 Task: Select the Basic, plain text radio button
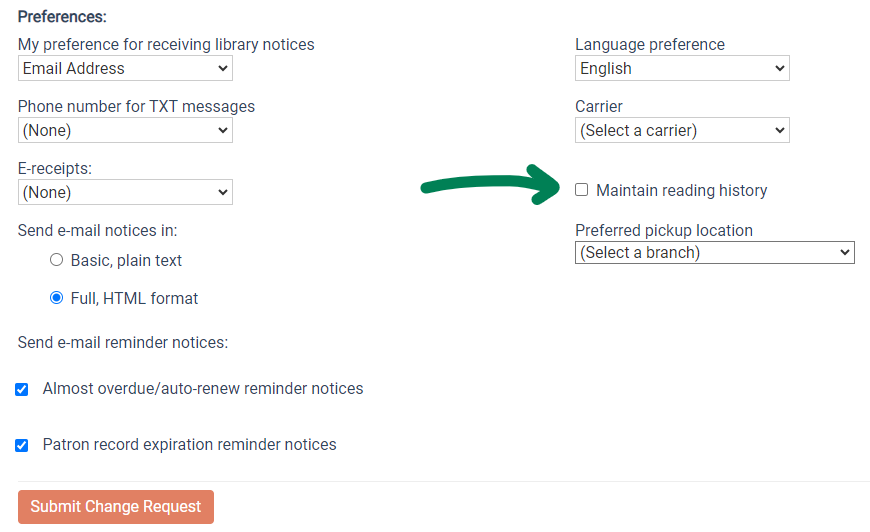click(x=57, y=260)
